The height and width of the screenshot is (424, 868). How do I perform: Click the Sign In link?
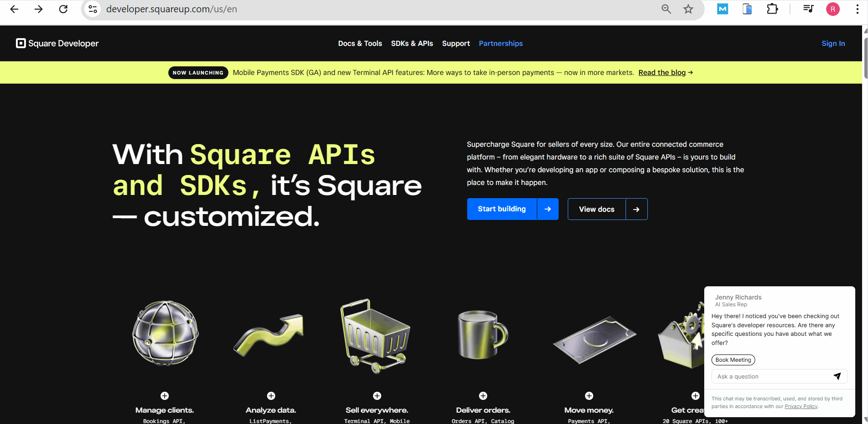833,44
